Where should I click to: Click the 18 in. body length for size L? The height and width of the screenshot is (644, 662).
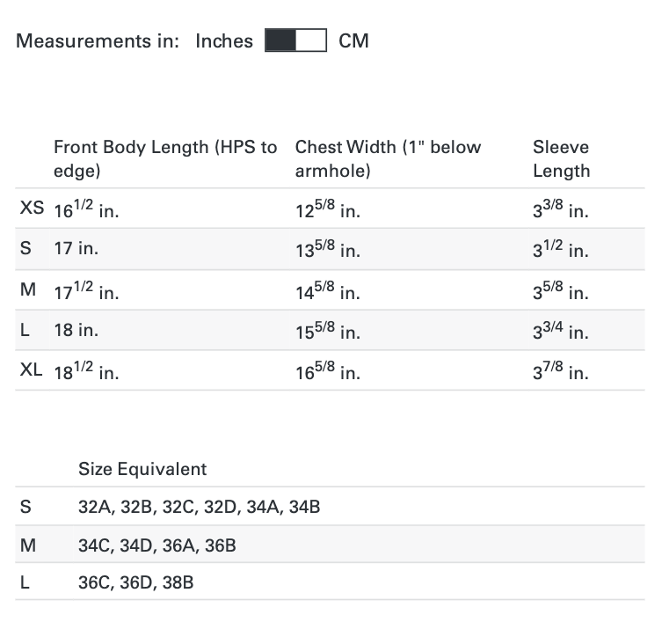pos(76,330)
